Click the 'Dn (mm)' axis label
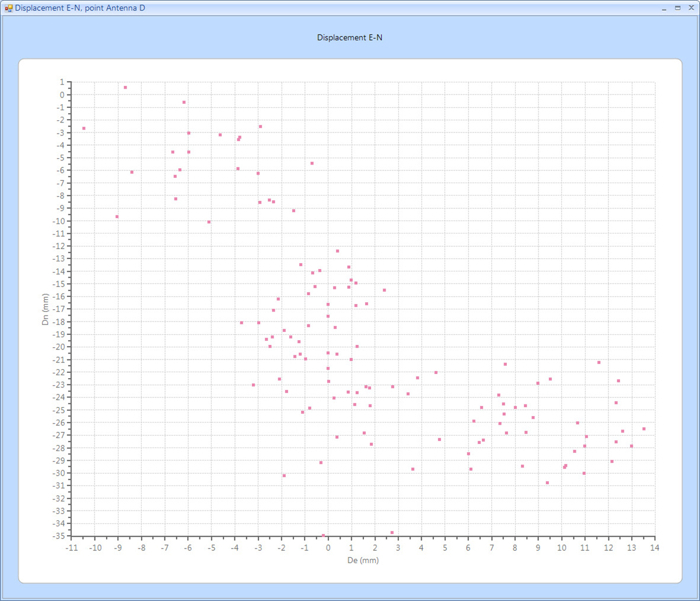 coord(45,309)
